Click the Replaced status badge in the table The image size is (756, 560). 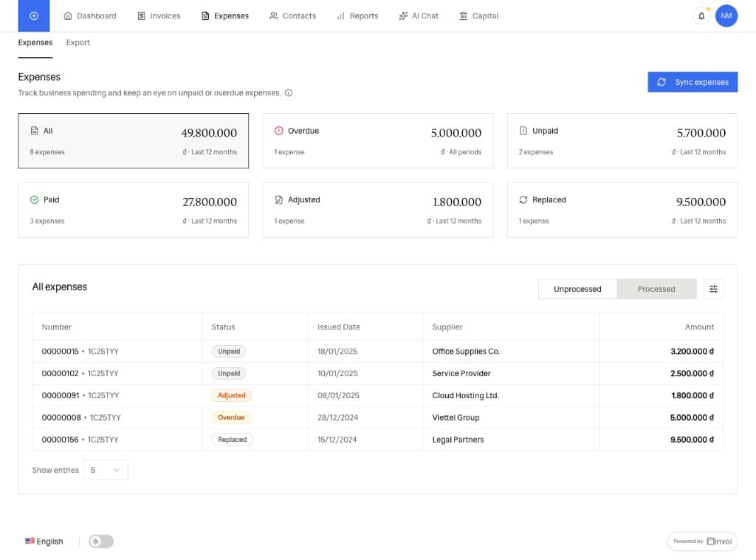(232, 440)
